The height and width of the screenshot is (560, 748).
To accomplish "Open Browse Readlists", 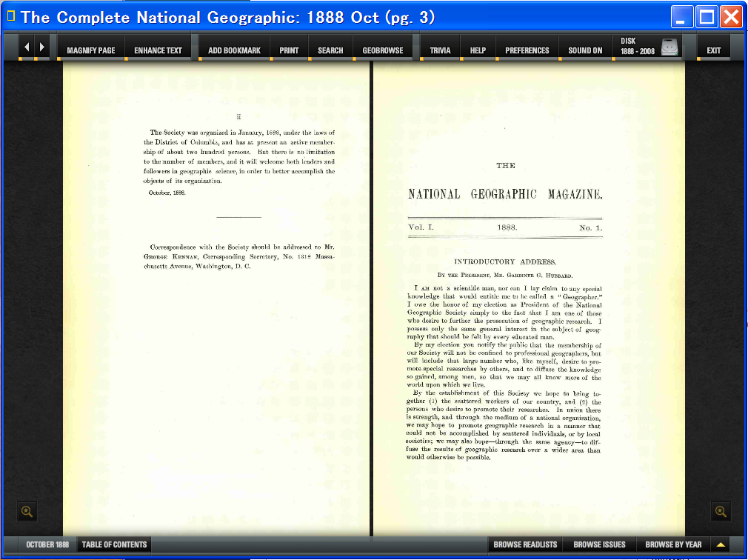I will coord(525,544).
